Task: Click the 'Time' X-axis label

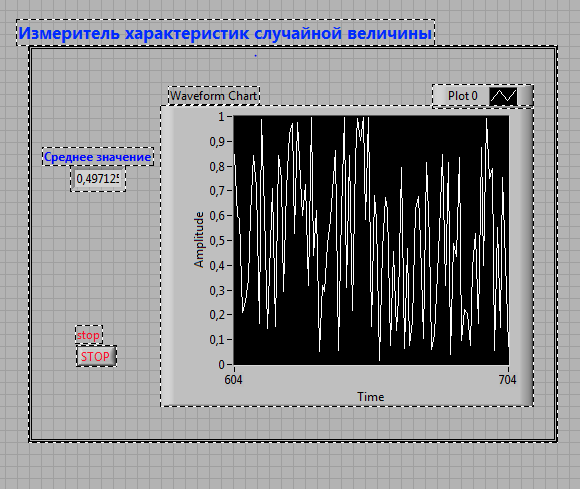Action: [x=371, y=397]
